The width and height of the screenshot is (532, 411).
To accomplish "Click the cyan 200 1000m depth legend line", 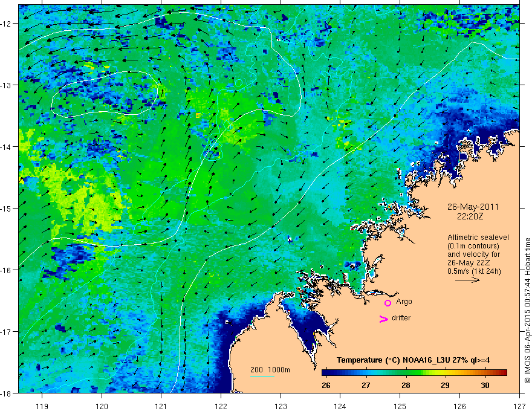I will [x=262, y=376].
